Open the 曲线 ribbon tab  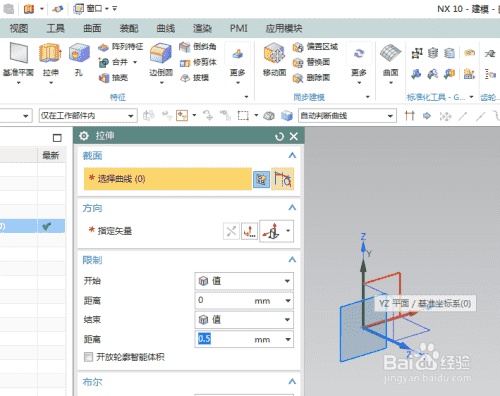click(166, 28)
